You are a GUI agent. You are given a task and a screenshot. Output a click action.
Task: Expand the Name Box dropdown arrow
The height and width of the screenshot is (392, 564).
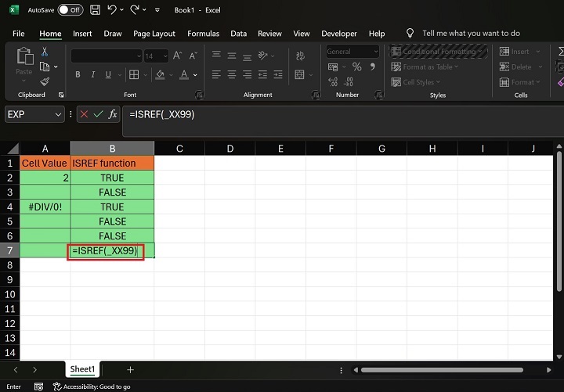[x=58, y=114]
